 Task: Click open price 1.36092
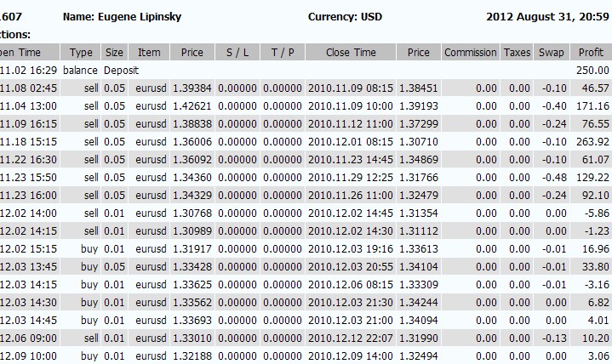192,160
